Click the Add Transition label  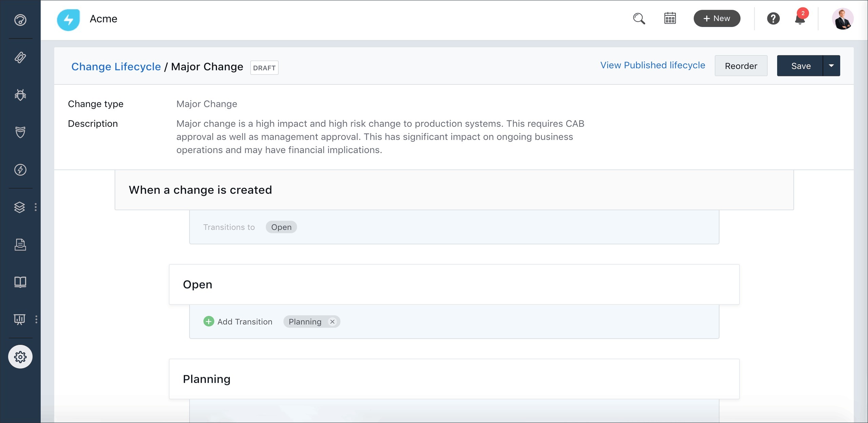pos(245,322)
